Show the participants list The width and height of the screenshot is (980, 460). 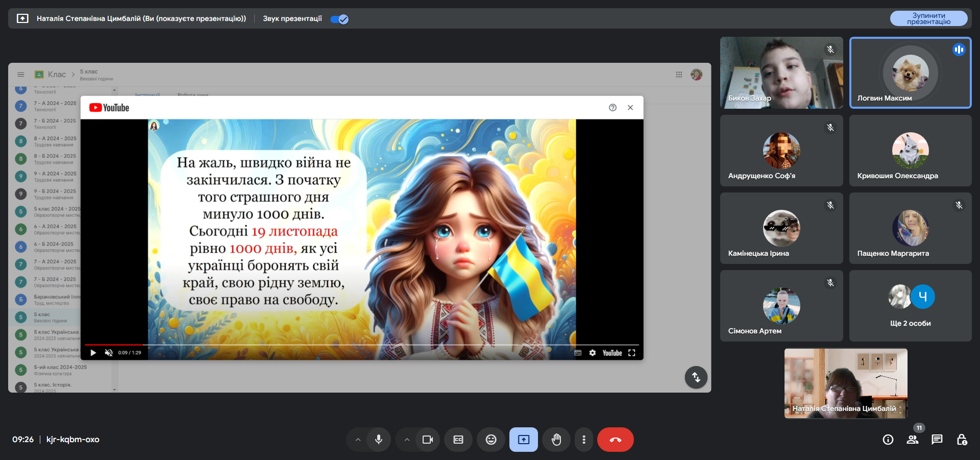coord(913,440)
